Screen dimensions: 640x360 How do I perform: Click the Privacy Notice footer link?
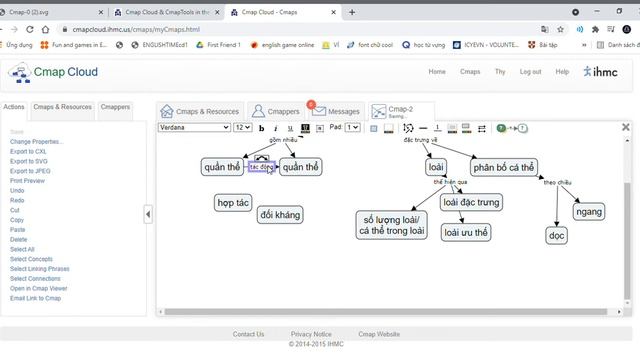(311, 334)
